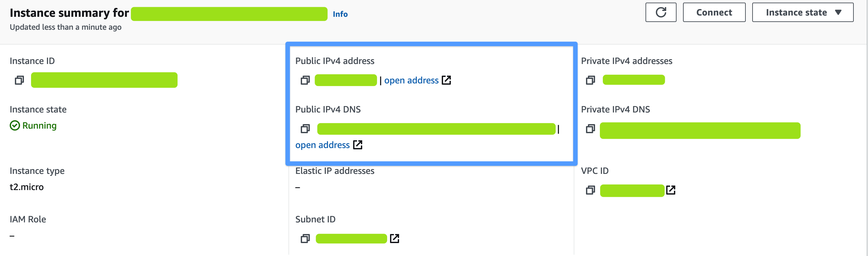Image resolution: width=868 pixels, height=256 pixels.
Task: Copy the Private IPv4 DNS name
Action: click(x=590, y=129)
